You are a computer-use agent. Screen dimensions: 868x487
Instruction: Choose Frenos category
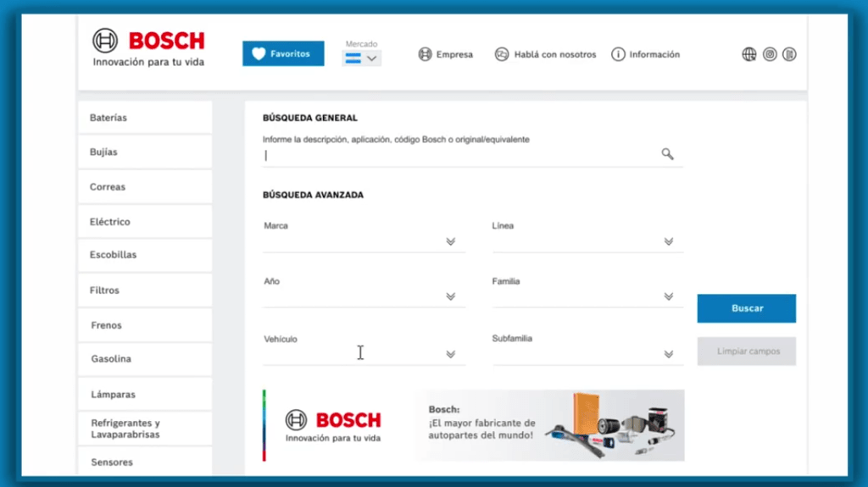coord(145,325)
